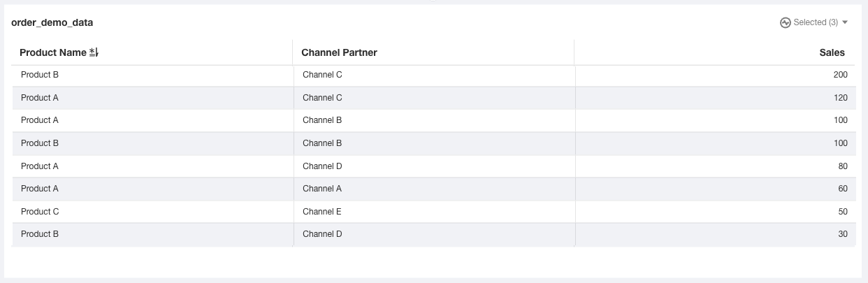
Task: Click Product B in the 200 sales row
Action: point(40,75)
